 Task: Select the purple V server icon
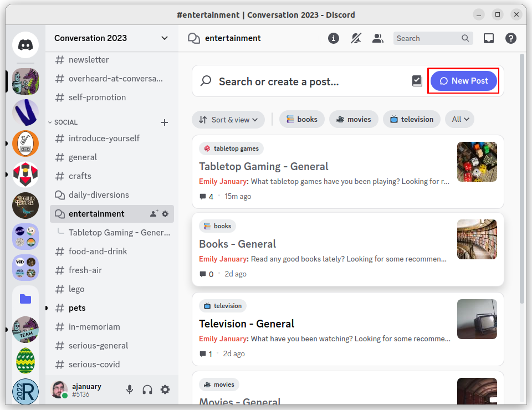[25, 112]
